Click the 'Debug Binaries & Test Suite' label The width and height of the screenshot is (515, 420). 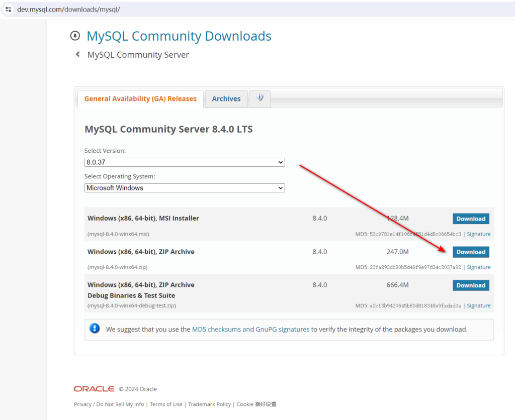tap(131, 295)
